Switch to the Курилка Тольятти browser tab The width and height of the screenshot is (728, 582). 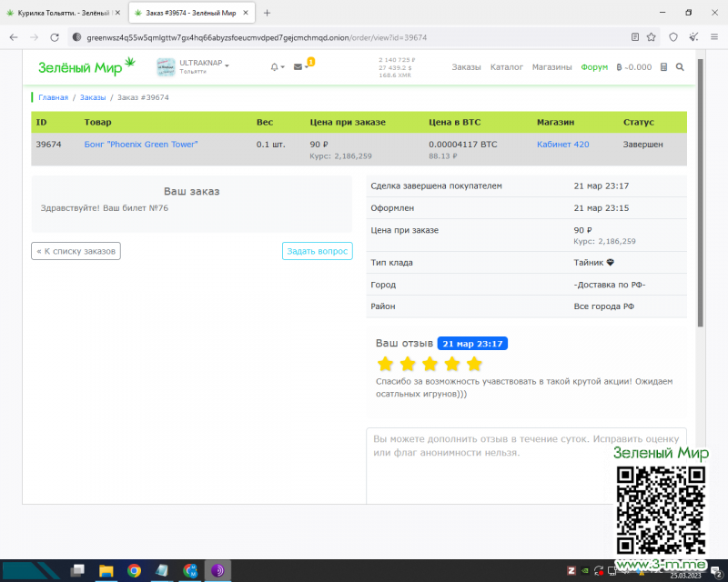64,13
